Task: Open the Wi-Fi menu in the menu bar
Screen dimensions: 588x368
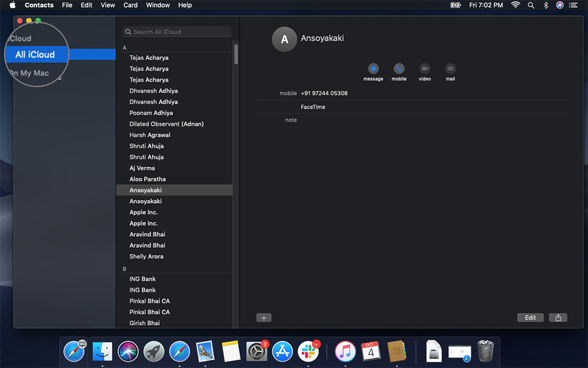Action: (x=515, y=5)
